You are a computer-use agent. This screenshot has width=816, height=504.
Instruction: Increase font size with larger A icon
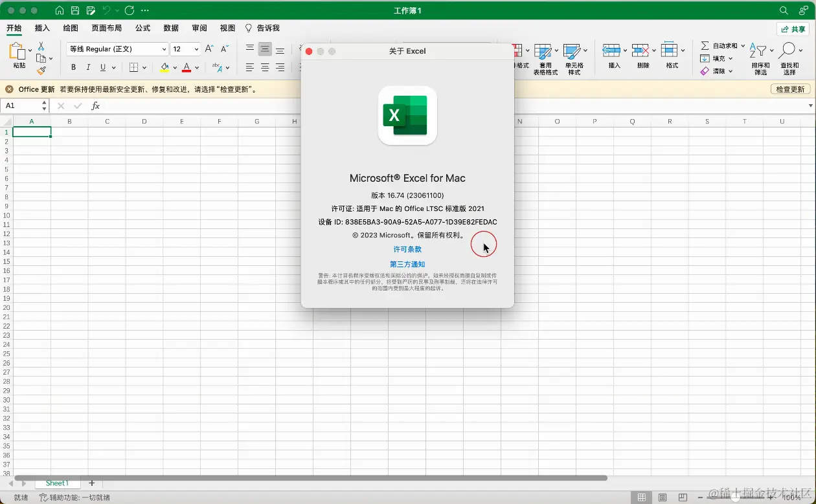tap(209, 49)
